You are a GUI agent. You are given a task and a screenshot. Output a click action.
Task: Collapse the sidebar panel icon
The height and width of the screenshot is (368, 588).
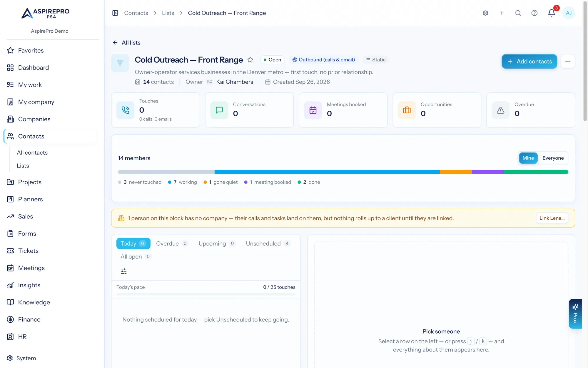coord(115,13)
